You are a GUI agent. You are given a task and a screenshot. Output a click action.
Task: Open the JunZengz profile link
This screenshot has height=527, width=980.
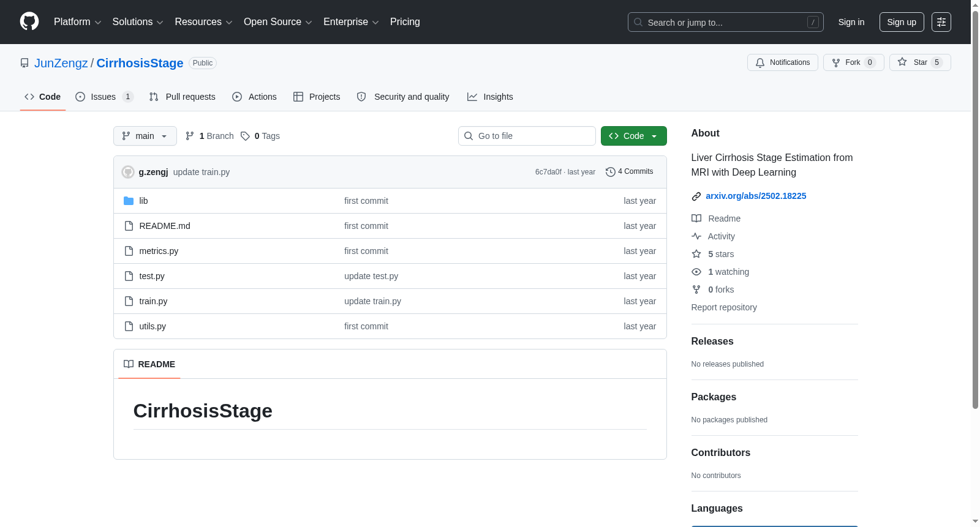pyautogui.click(x=61, y=63)
